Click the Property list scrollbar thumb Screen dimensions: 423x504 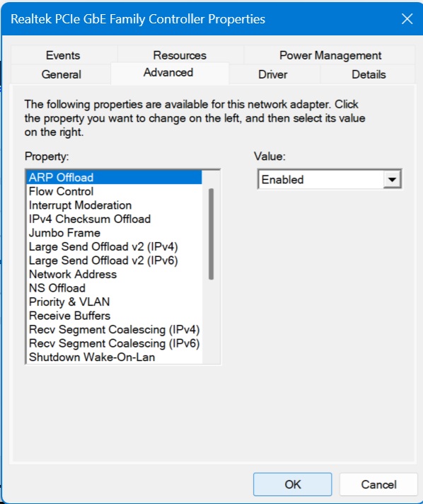coord(211,234)
